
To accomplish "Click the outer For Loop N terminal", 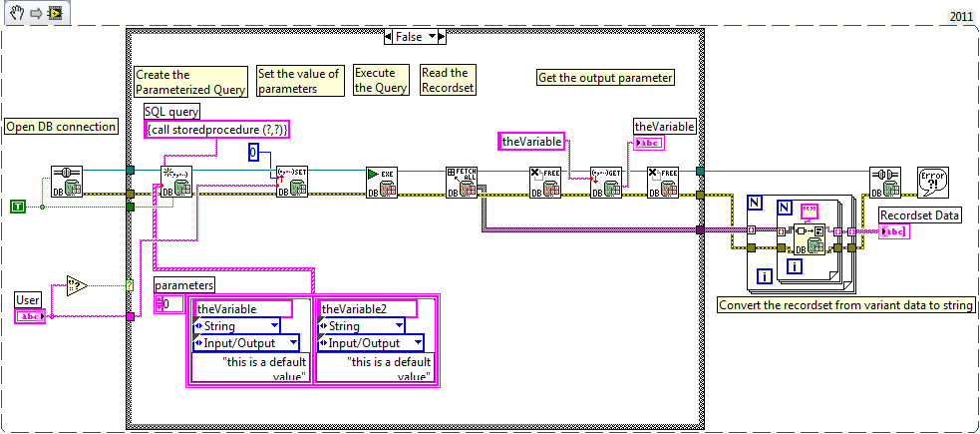I will [754, 202].
